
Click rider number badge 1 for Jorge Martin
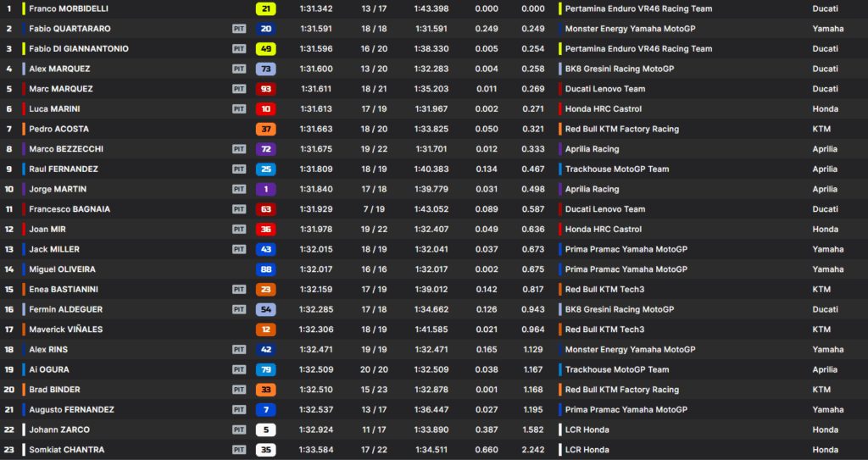(x=265, y=189)
